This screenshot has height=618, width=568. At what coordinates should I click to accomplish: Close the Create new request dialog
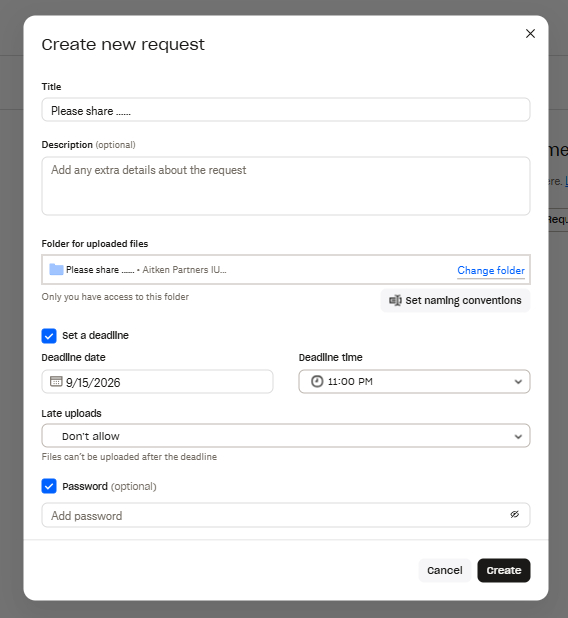coord(530,34)
